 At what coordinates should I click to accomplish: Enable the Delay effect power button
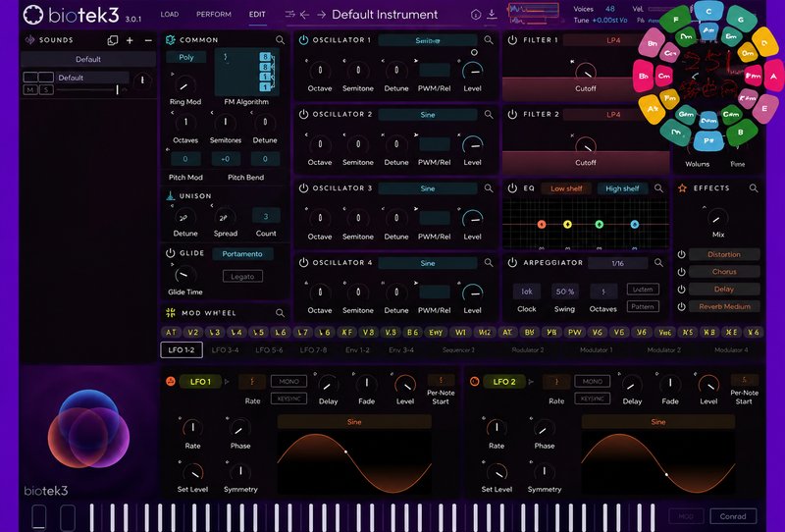tap(681, 289)
